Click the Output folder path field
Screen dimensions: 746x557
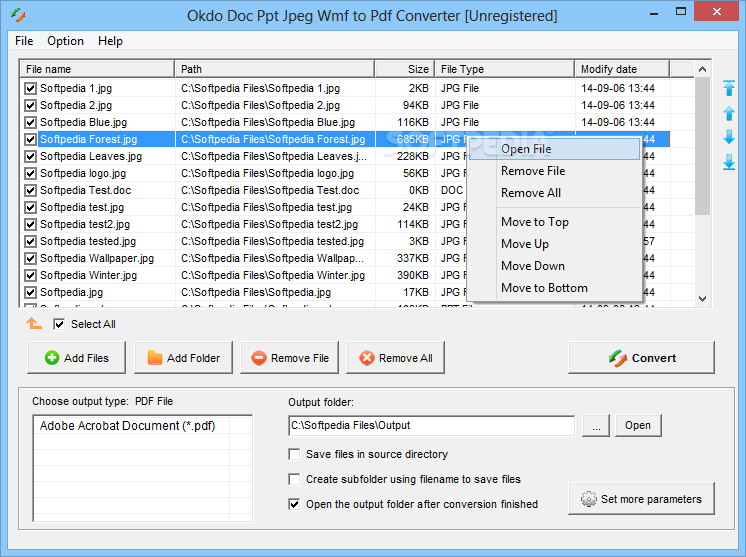tap(432, 425)
